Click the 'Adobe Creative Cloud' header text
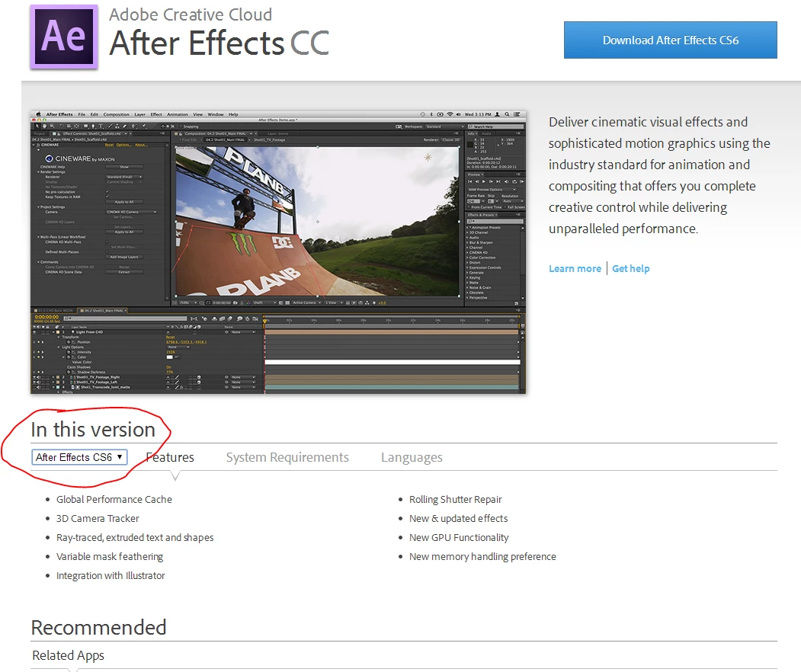Image resolution: width=801 pixels, height=672 pixels. click(x=191, y=14)
